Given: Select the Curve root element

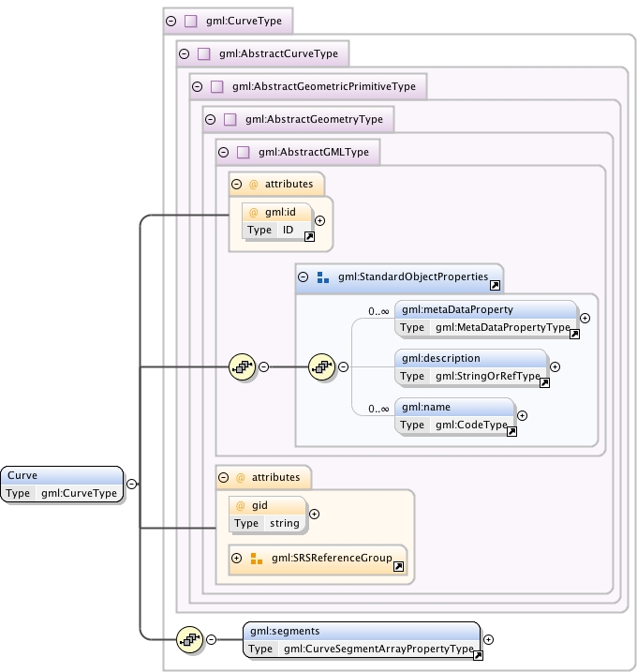Looking at the screenshot, I should (62, 485).
